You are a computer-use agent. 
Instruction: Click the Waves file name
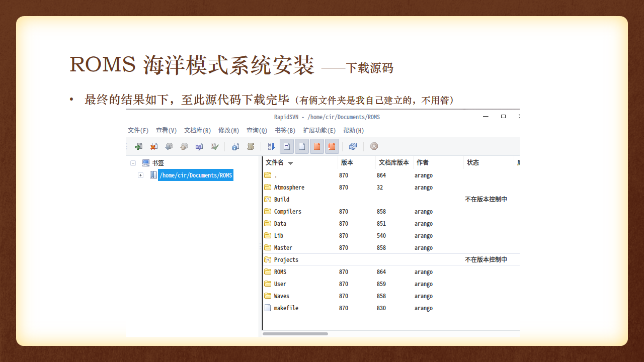281,296
